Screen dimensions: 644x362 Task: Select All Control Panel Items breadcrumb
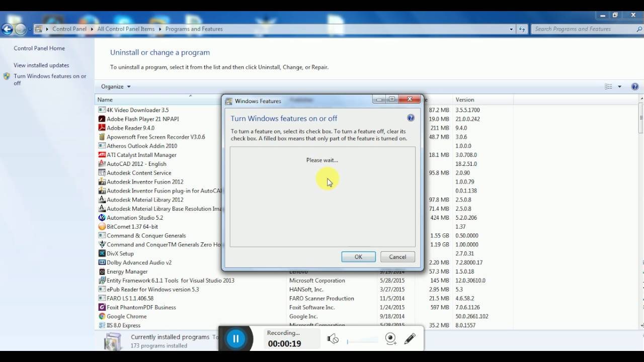click(126, 29)
